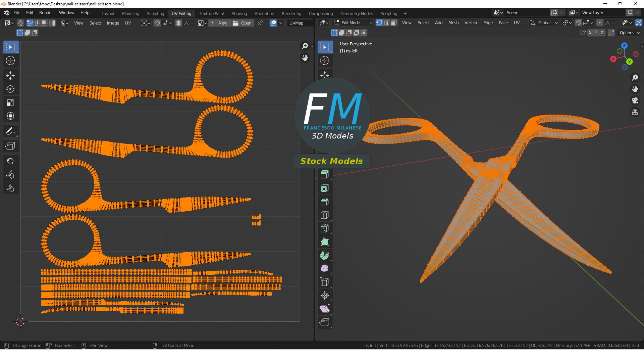Toggle UV sync selection

coord(20,23)
